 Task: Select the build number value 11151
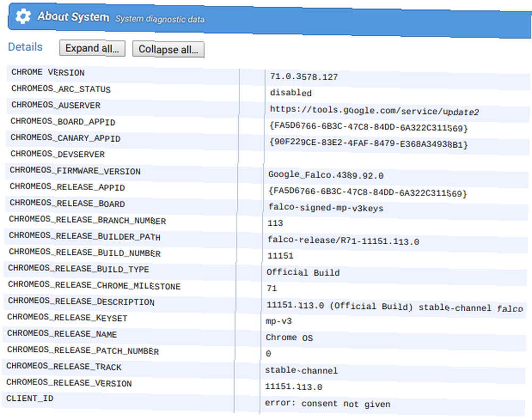click(280, 256)
